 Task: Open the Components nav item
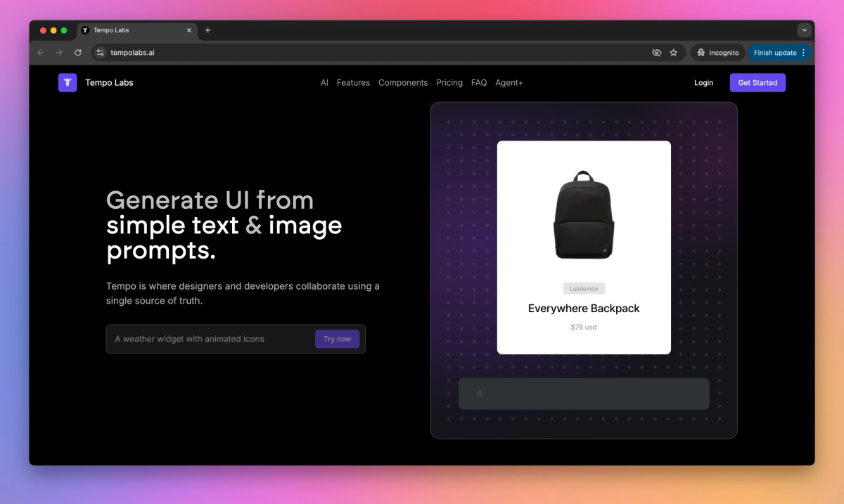403,83
